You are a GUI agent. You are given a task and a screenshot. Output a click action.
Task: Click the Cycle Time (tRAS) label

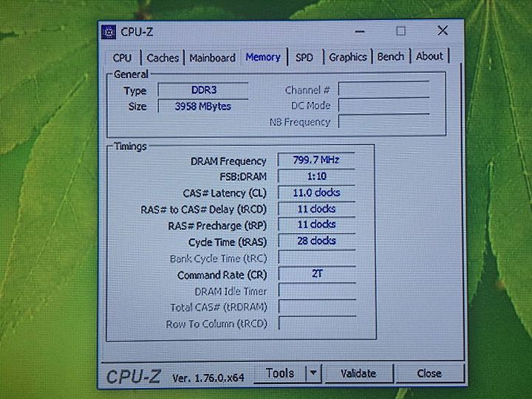pyautogui.click(x=228, y=242)
